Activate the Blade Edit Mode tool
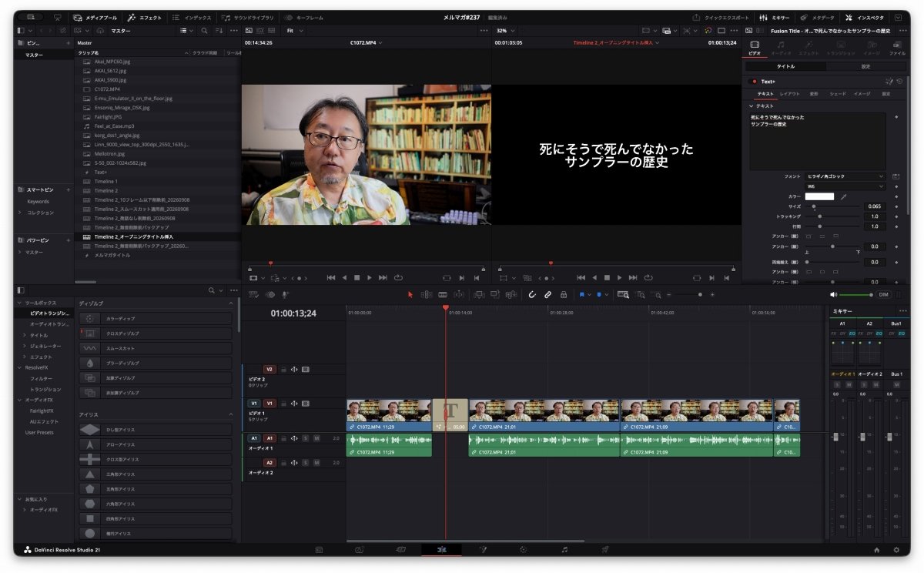Image resolution: width=924 pixels, height=573 pixels. tap(443, 294)
